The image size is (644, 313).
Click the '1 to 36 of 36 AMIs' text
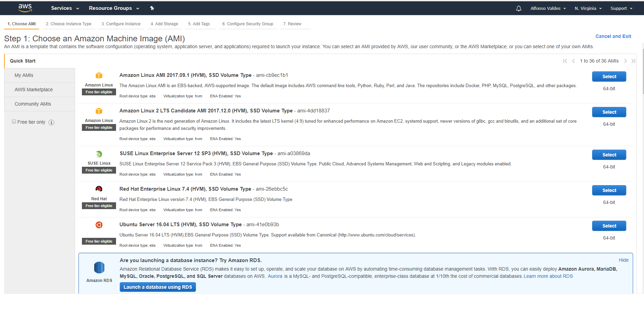(599, 61)
